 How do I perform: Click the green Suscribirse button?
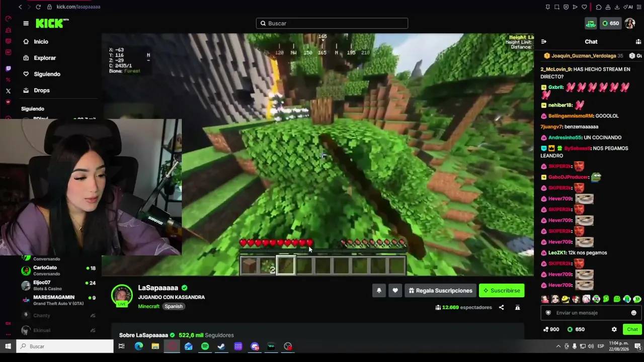[502, 291]
